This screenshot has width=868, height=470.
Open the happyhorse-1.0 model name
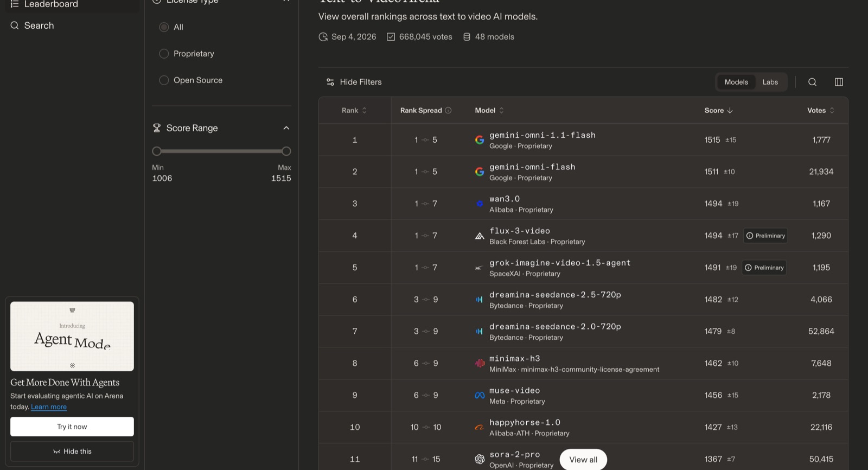[525, 423]
